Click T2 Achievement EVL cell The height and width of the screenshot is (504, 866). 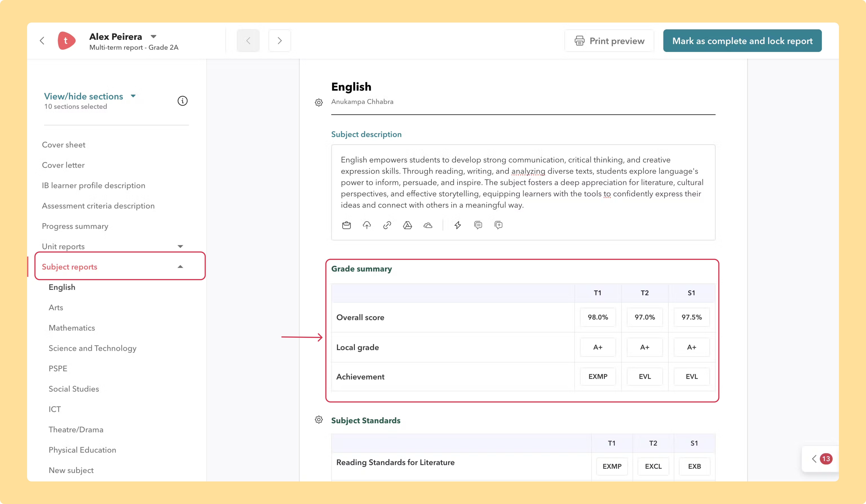(x=645, y=377)
